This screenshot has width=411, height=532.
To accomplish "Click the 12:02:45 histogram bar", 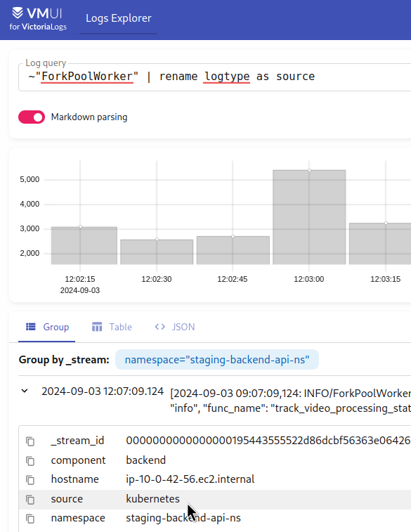I will tap(233, 250).
